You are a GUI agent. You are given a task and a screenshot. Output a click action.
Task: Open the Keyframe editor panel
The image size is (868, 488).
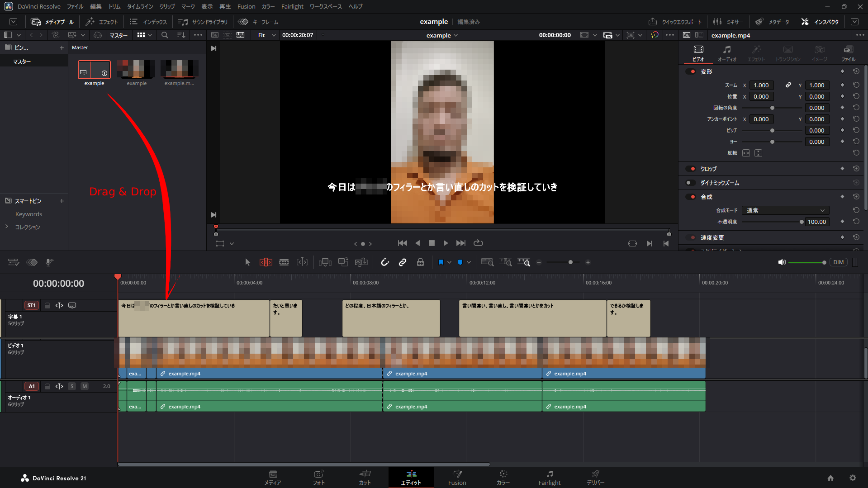coord(258,22)
